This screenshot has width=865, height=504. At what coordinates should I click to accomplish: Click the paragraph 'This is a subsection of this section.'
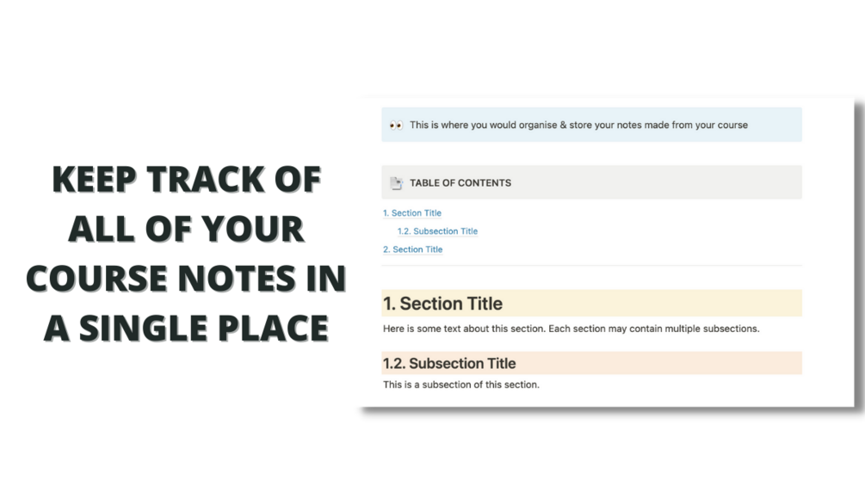pyautogui.click(x=461, y=385)
